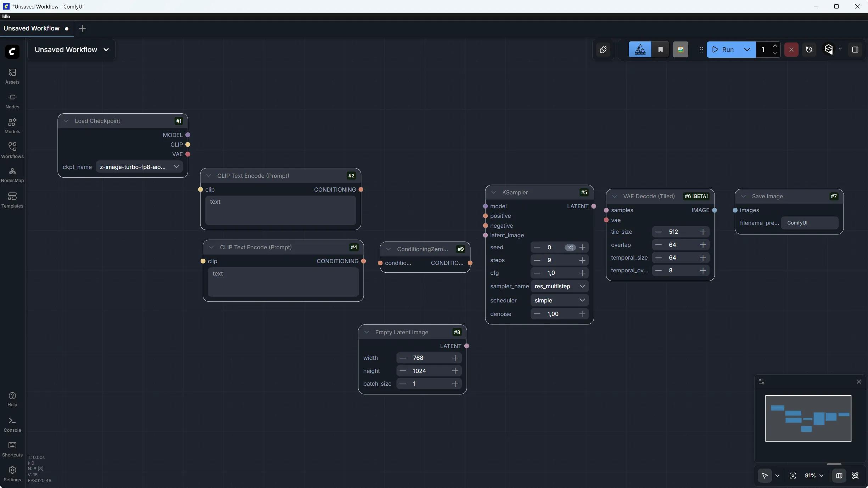The width and height of the screenshot is (868, 488).
Task: Open the select-mode cursor options arrow
Action: (x=777, y=476)
